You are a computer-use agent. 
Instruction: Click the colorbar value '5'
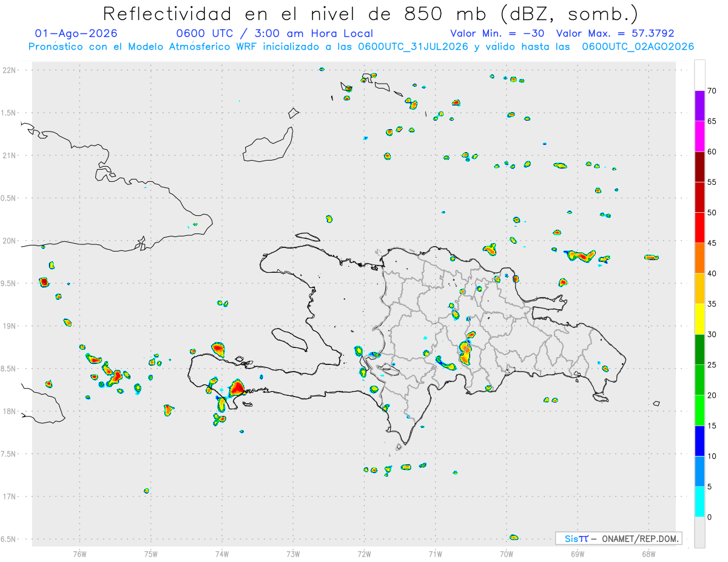(709, 487)
